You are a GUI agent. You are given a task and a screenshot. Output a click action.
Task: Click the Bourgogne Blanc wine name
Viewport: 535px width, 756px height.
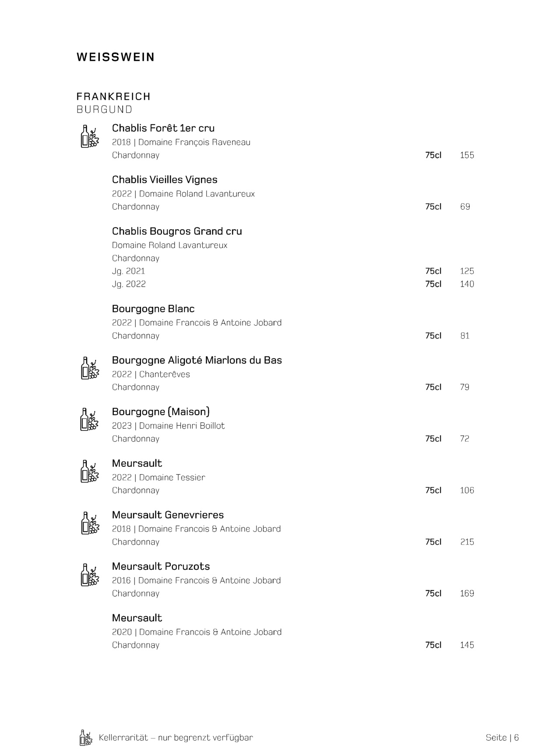(x=153, y=309)
